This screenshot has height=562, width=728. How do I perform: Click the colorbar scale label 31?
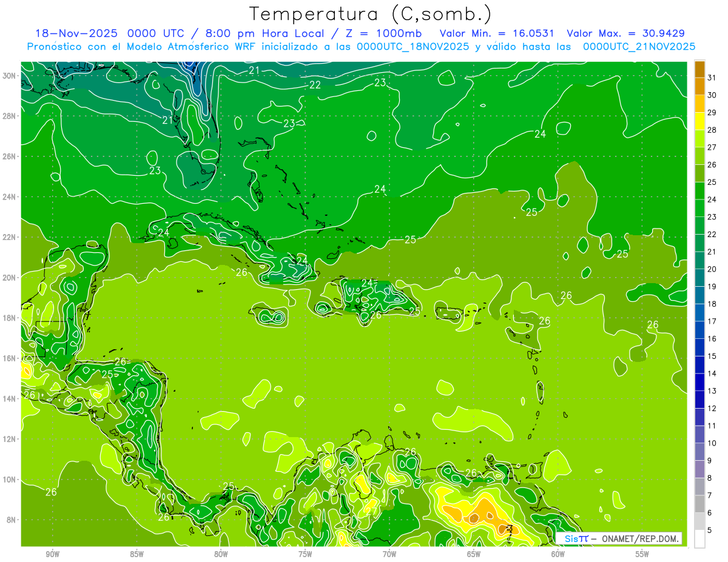tap(712, 77)
